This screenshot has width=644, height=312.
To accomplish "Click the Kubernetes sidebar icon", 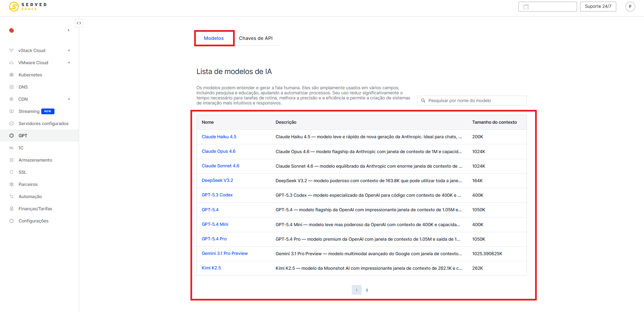I will click(11, 75).
